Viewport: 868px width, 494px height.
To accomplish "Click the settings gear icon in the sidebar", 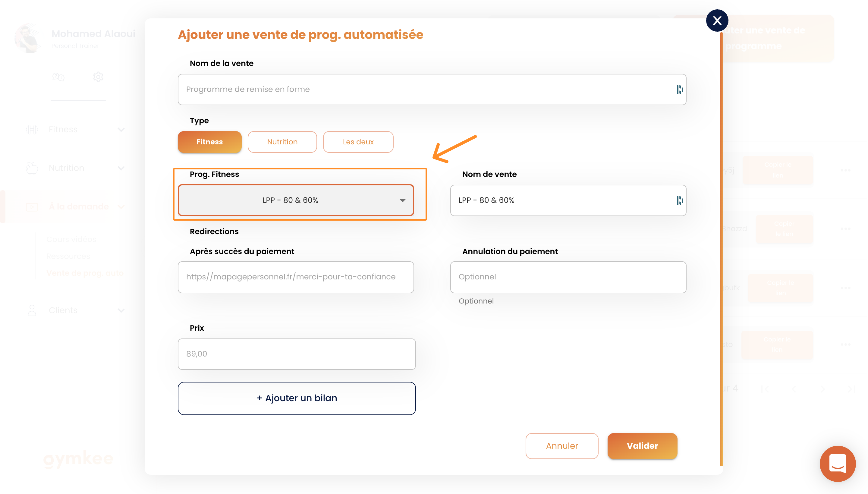I will tap(98, 77).
